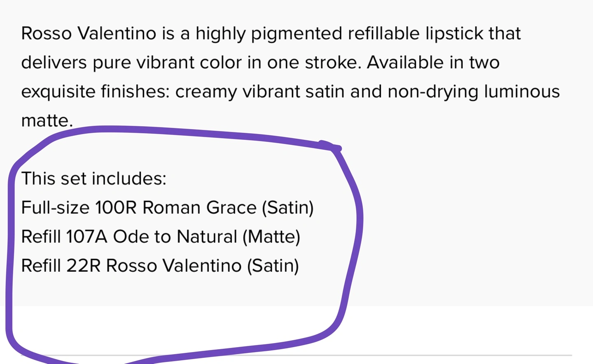593x364 pixels.
Task: Click the "This set includes:" heading
Action: (x=94, y=179)
